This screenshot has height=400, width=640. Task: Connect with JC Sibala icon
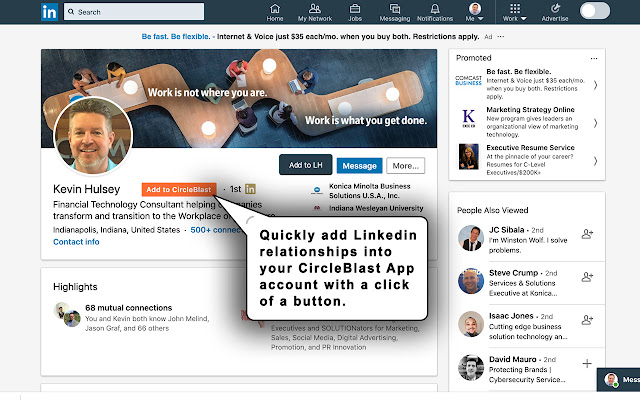tap(587, 234)
